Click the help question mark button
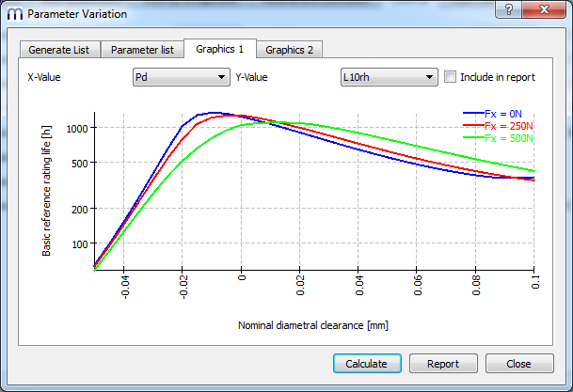 [x=509, y=9]
